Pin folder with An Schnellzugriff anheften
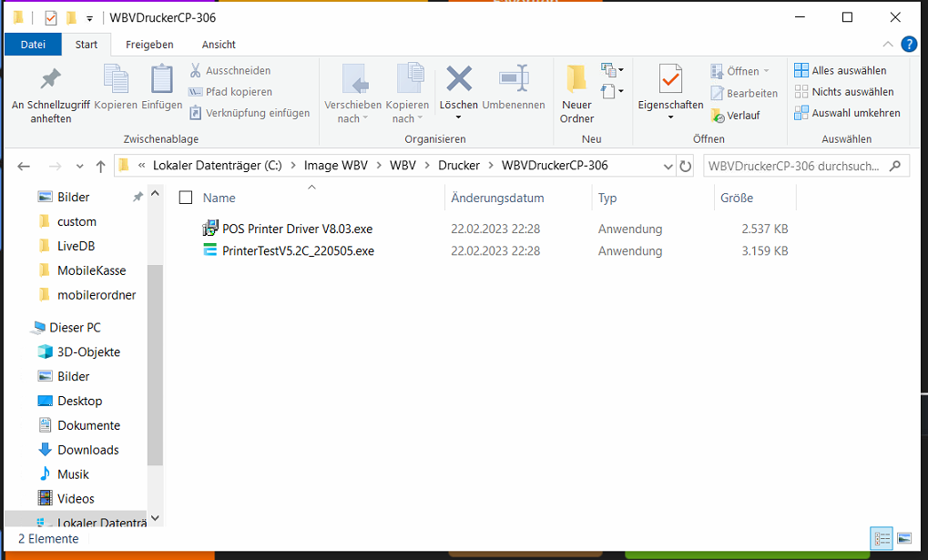The image size is (928, 560). [x=51, y=80]
